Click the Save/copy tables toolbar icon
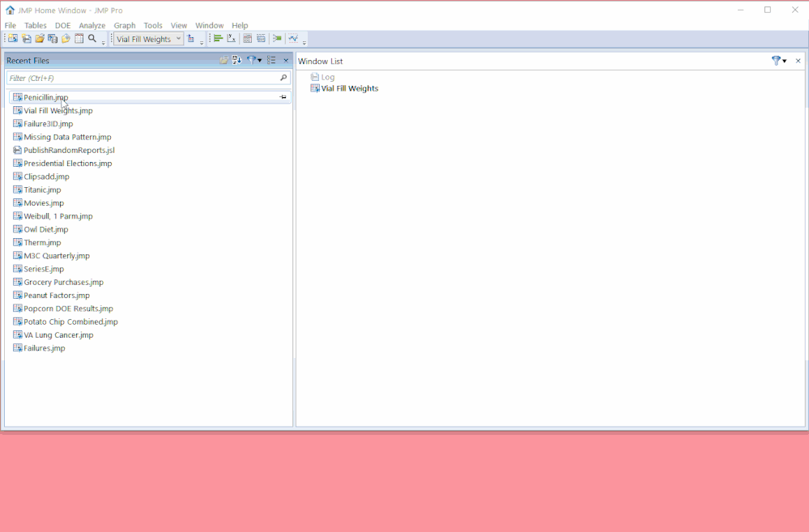 pos(53,39)
